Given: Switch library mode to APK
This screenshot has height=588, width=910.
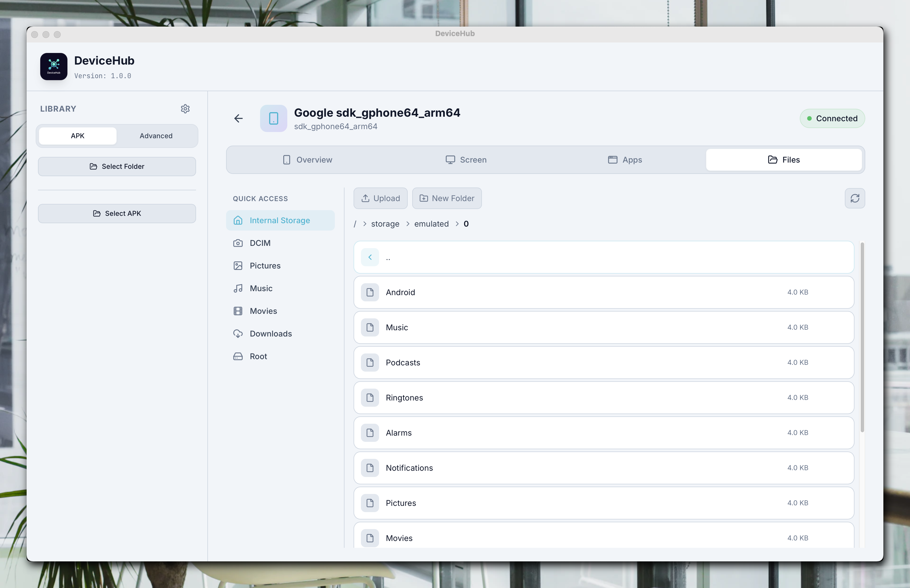Looking at the screenshot, I should 78,136.
